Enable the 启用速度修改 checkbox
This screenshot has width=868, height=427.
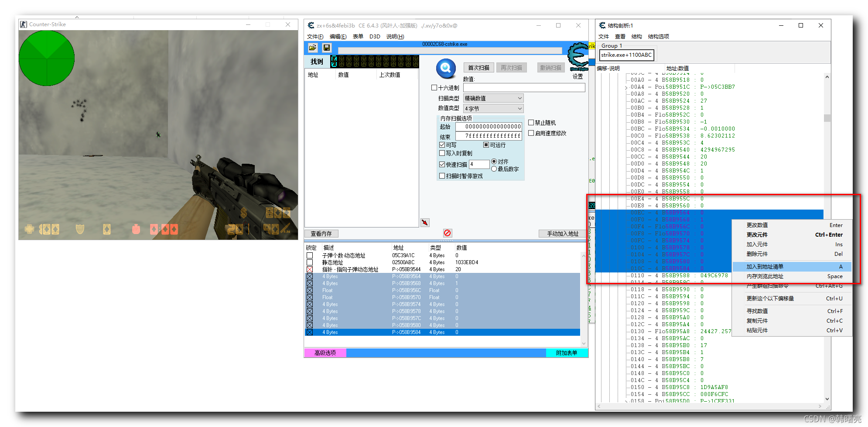531,133
